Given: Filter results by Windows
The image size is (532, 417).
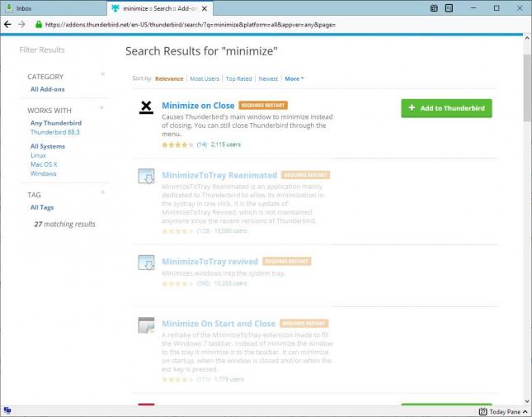Looking at the screenshot, I should 44,173.
